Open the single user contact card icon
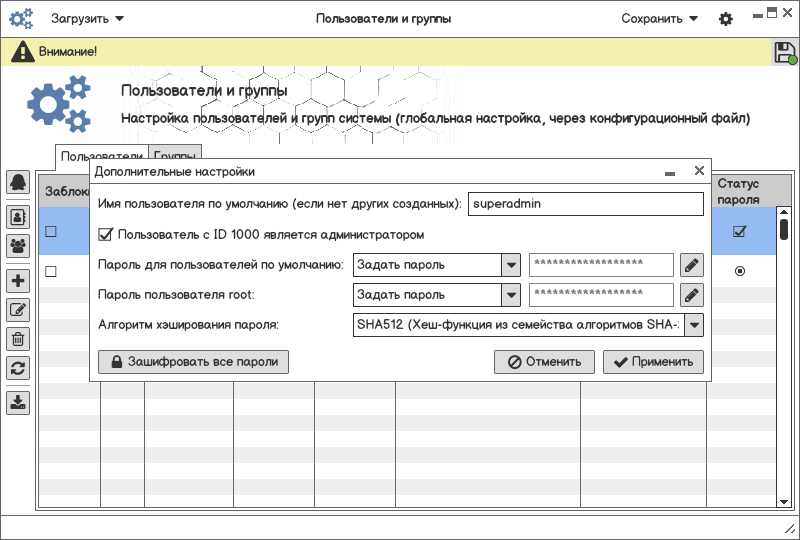800x540 pixels. tap(18, 215)
